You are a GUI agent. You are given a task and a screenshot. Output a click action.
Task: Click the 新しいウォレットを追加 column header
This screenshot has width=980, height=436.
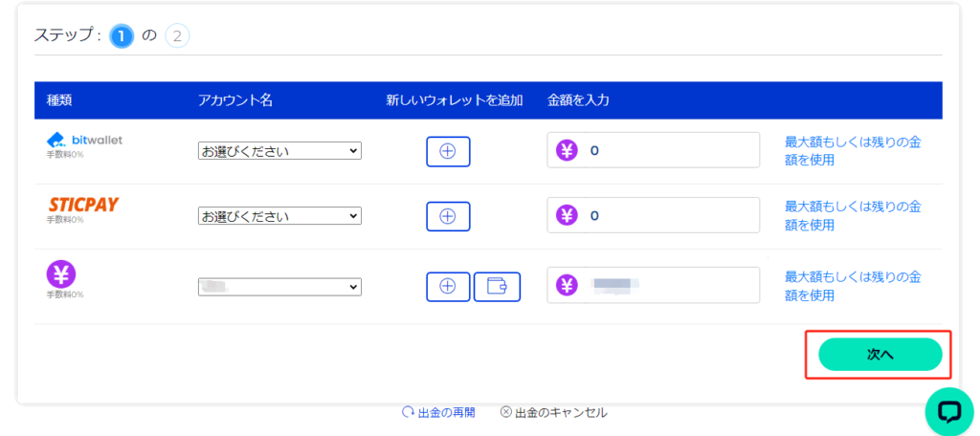[455, 100]
